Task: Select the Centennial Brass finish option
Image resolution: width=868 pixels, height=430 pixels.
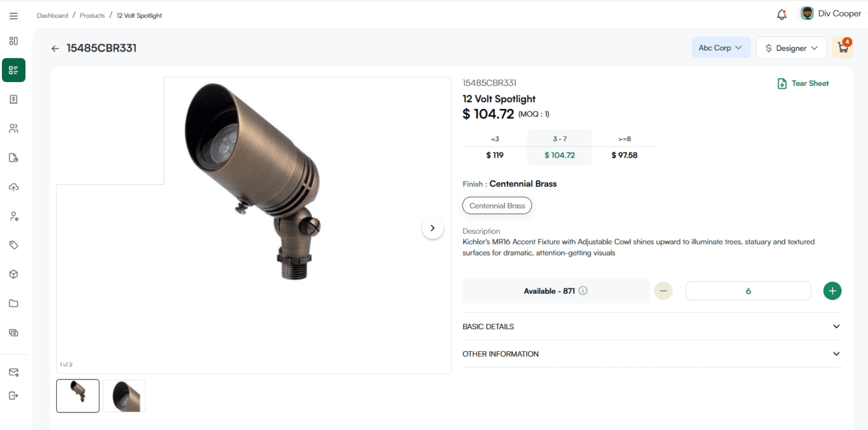Action: tap(497, 206)
